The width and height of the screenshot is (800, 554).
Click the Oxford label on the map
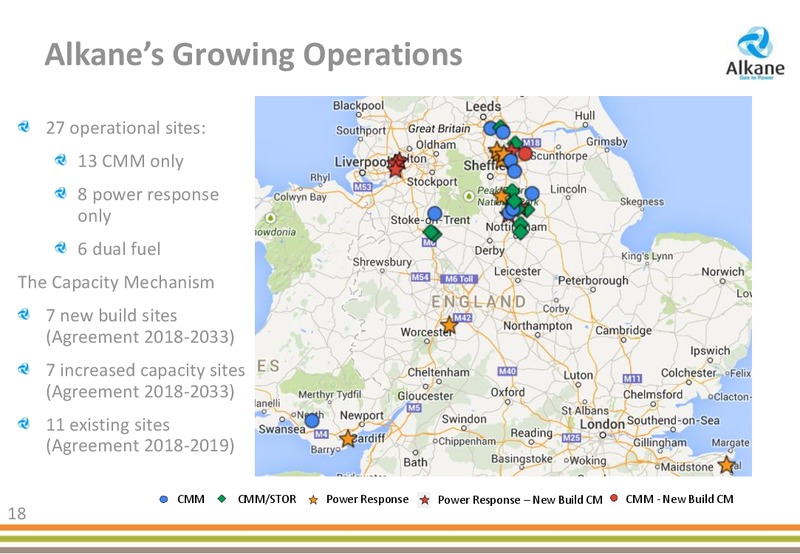508,392
